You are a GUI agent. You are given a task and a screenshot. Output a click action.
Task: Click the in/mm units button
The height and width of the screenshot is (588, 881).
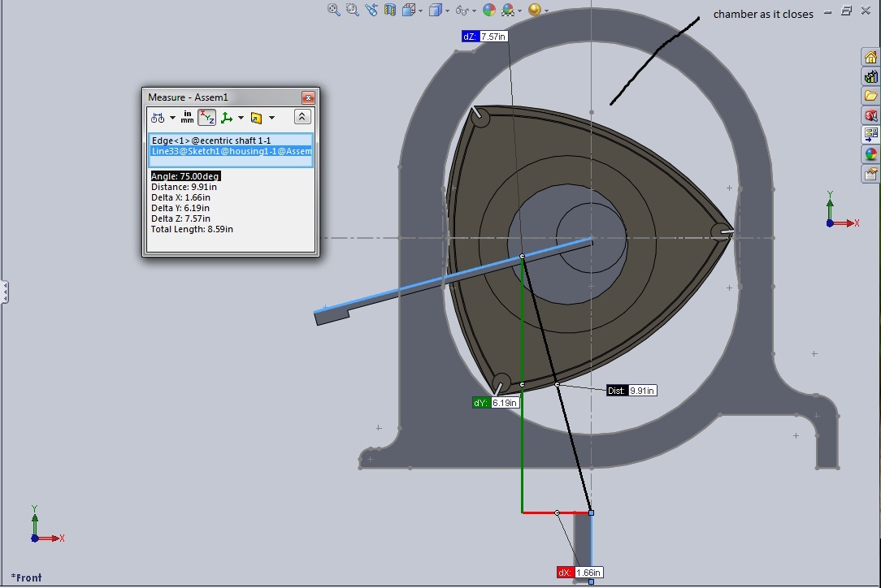pyautogui.click(x=188, y=118)
